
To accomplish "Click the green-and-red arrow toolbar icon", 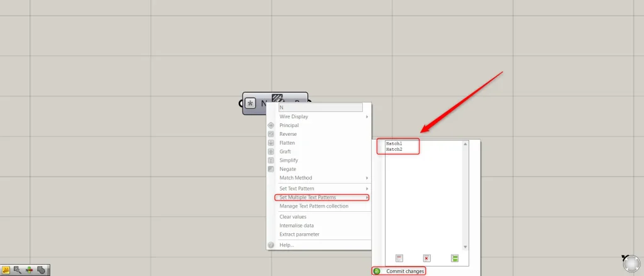I will pyautogui.click(x=29, y=270).
